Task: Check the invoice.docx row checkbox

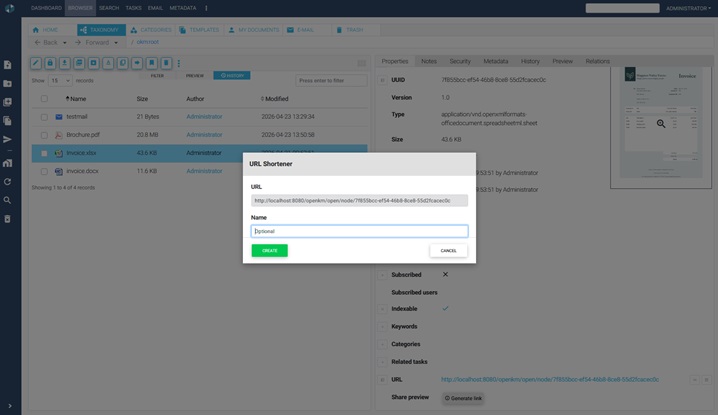Action: (44, 171)
